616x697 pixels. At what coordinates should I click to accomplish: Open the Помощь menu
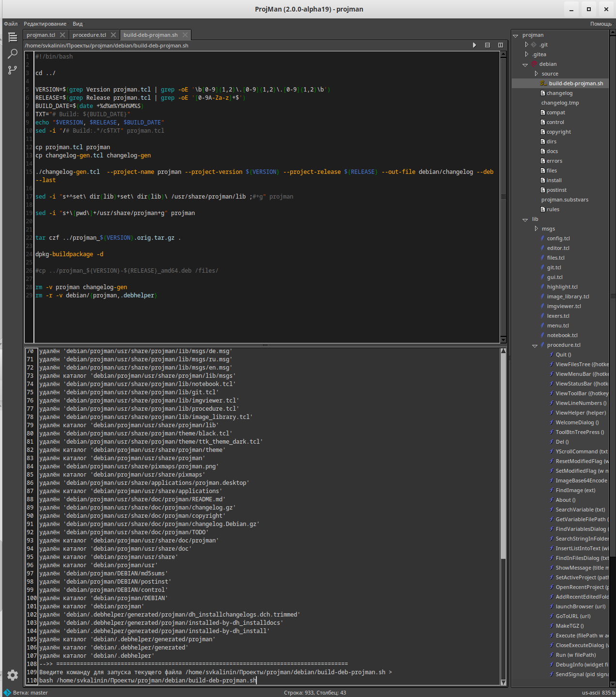click(600, 23)
